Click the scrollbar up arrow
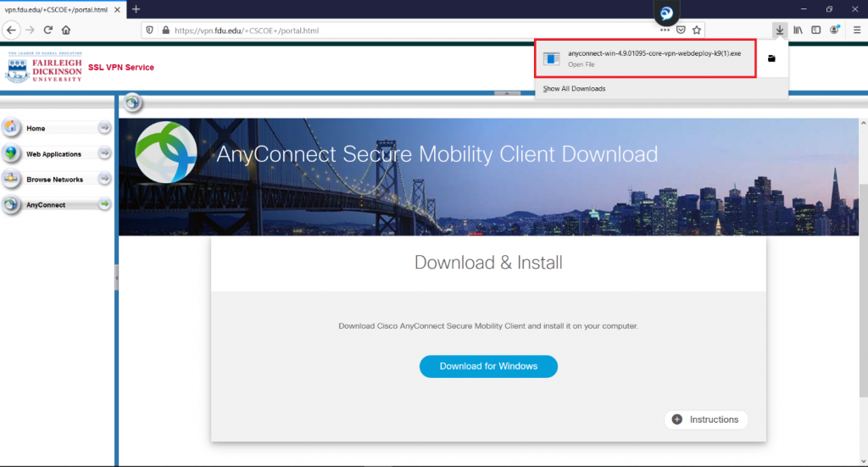This screenshot has width=868, height=467. [x=863, y=123]
